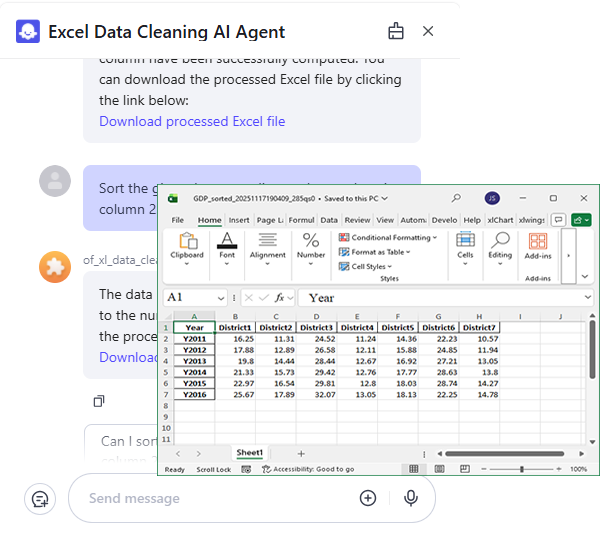Click the macro recording icon in status bar
The height and width of the screenshot is (533, 600).
click(x=246, y=469)
